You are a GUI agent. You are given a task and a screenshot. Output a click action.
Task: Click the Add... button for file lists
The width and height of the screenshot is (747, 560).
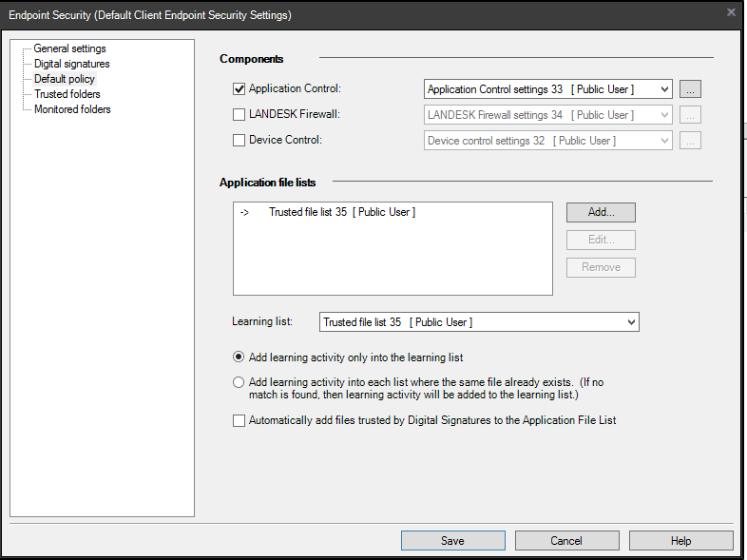(x=601, y=212)
